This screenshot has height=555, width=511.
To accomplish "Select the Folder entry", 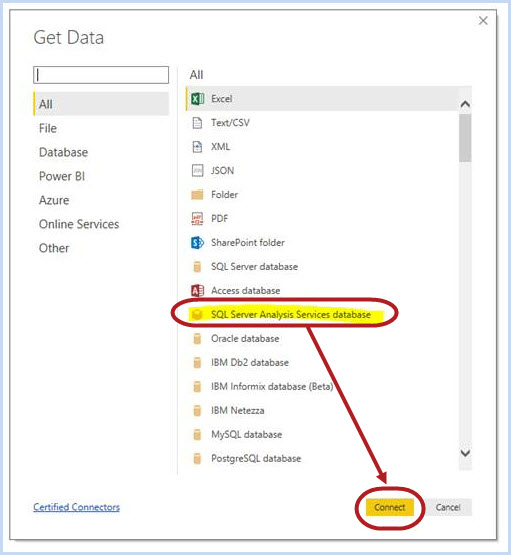I will [322, 194].
